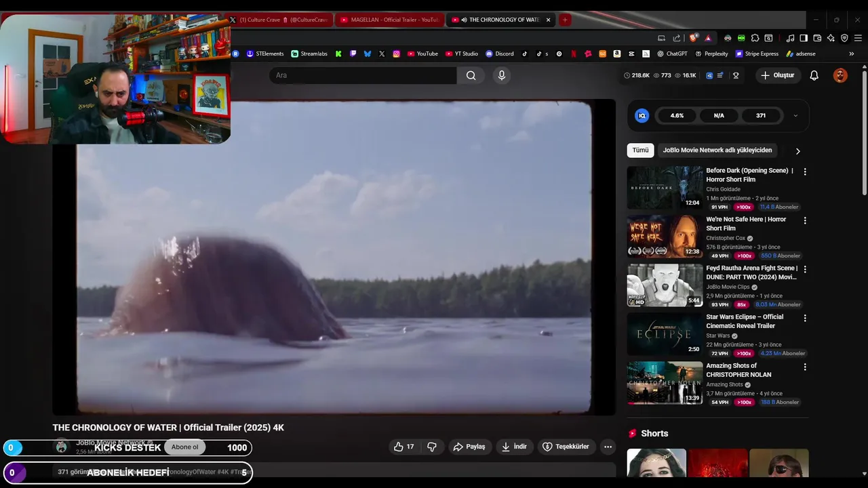
Task: Click the Paylaş share button
Action: point(469,447)
